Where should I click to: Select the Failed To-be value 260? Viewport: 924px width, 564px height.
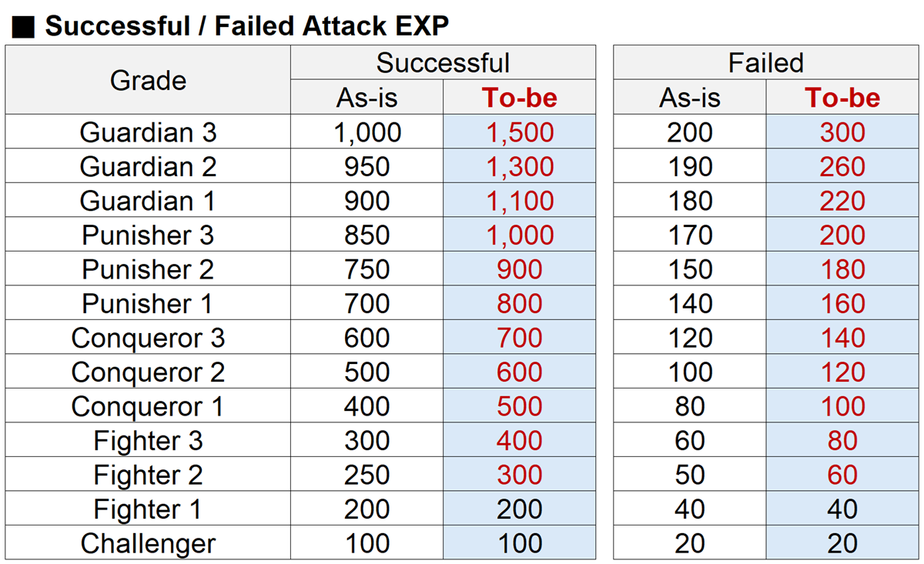pyautogui.click(x=842, y=167)
